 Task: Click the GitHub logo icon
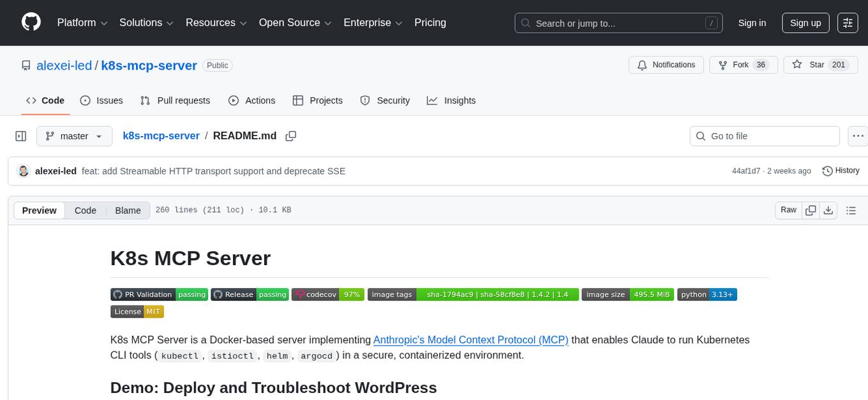[31, 22]
